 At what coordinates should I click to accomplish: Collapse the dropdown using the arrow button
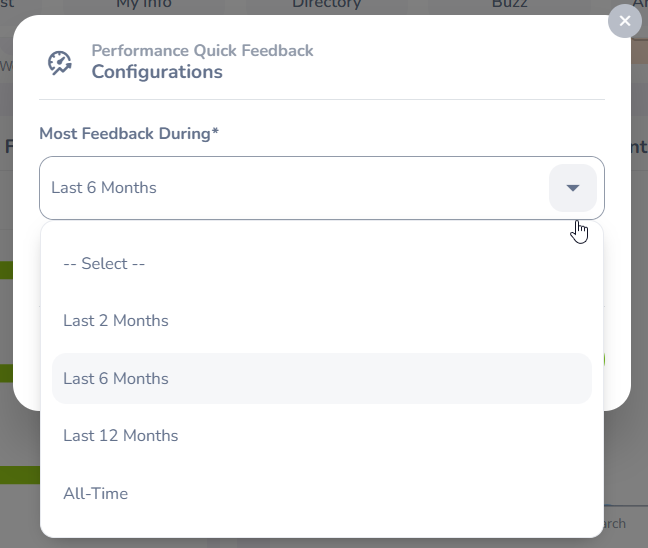572,188
